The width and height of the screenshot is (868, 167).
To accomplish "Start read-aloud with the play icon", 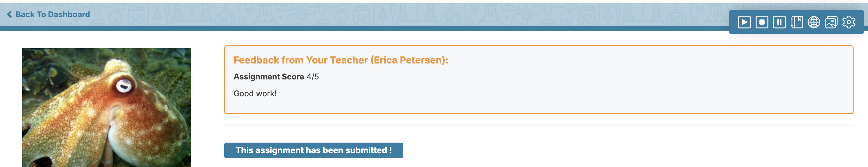I will coord(744,22).
